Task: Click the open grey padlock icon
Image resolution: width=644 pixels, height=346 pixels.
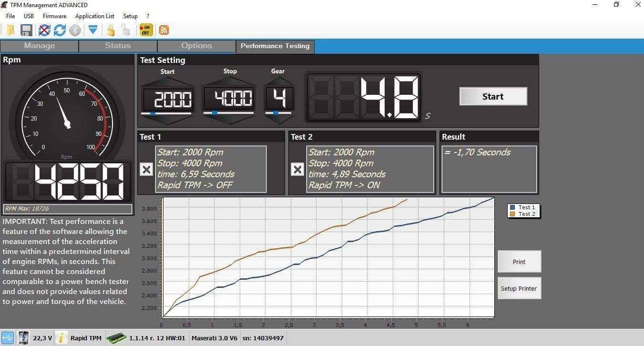Action: (x=125, y=30)
